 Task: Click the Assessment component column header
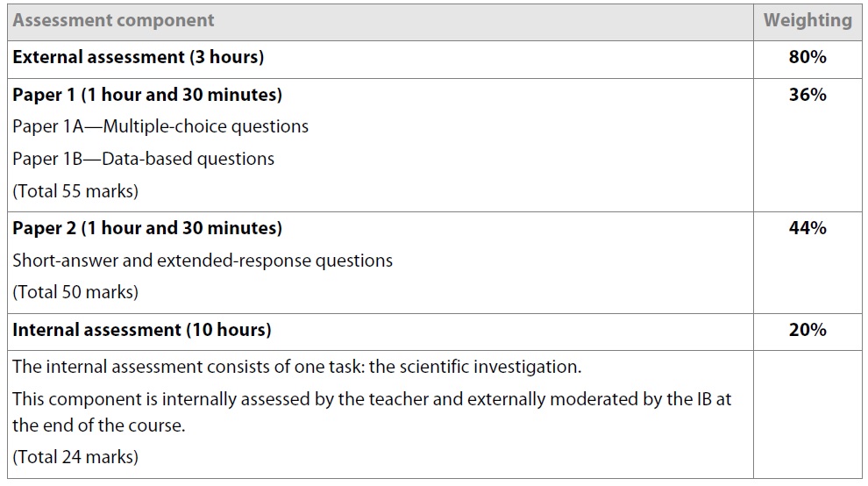tap(113, 20)
